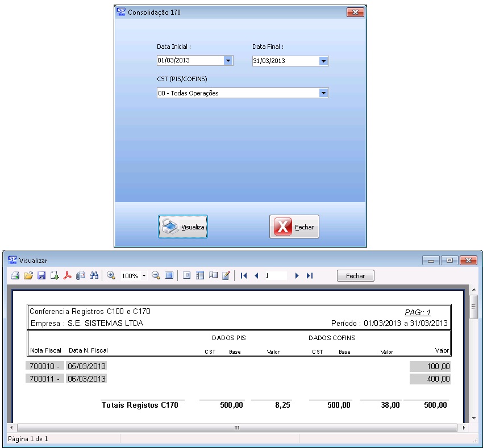Click Fechar in the Visualizar toolbar
This screenshot has height=448, width=483.
pyautogui.click(x=355, y=276)
